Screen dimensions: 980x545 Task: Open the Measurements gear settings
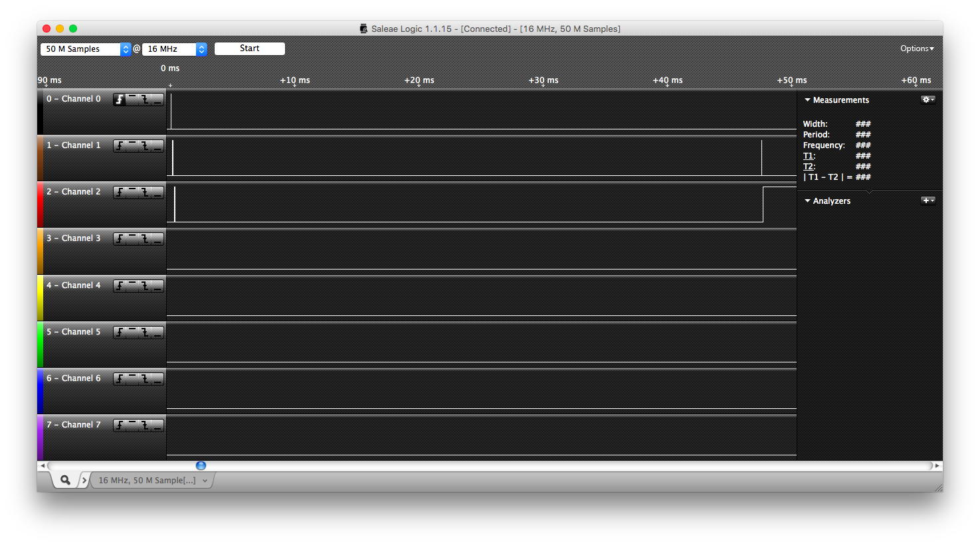point(928,100)
